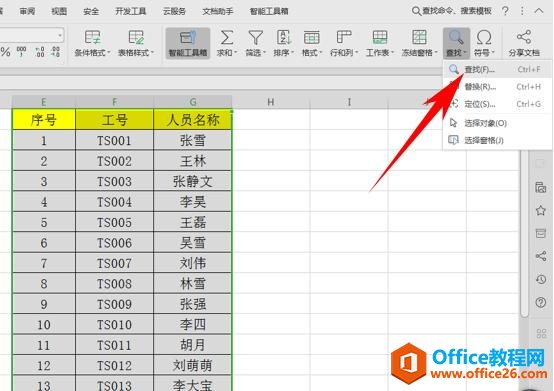This screenshot has width=554, height=391.
Task: Click the 排序 sort icon
Action: [283, 37]
